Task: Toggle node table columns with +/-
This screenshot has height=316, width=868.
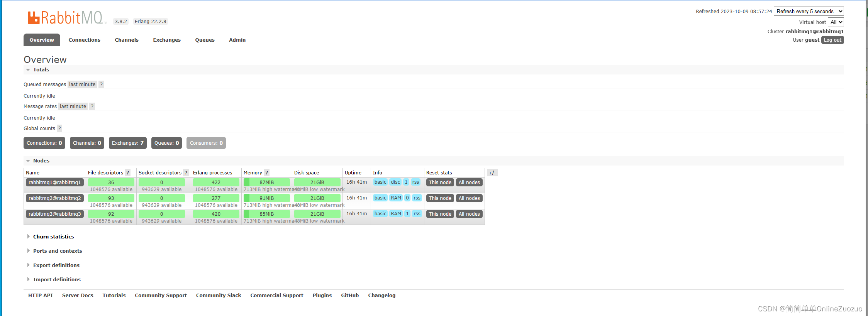Action: coord(492,172)
